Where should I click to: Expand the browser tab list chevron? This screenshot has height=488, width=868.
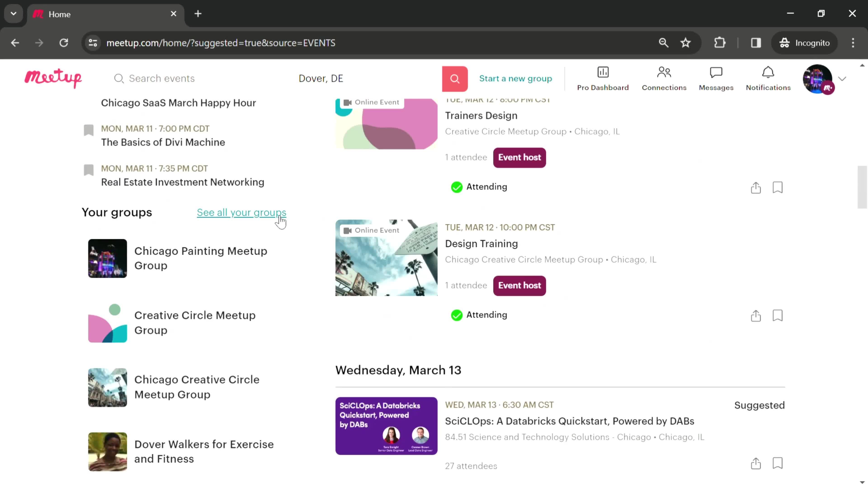tap(13, 13)
